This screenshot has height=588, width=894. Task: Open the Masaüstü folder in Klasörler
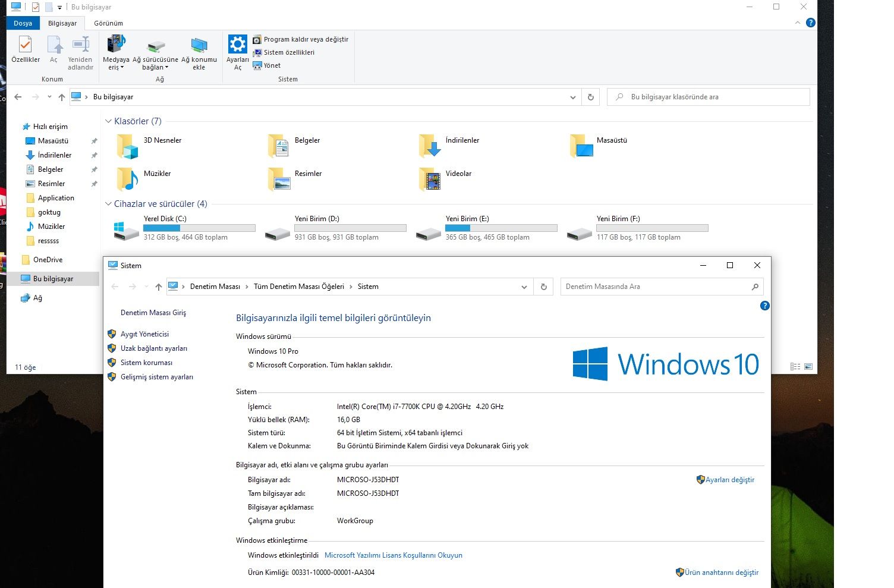[x=581, y=145]
